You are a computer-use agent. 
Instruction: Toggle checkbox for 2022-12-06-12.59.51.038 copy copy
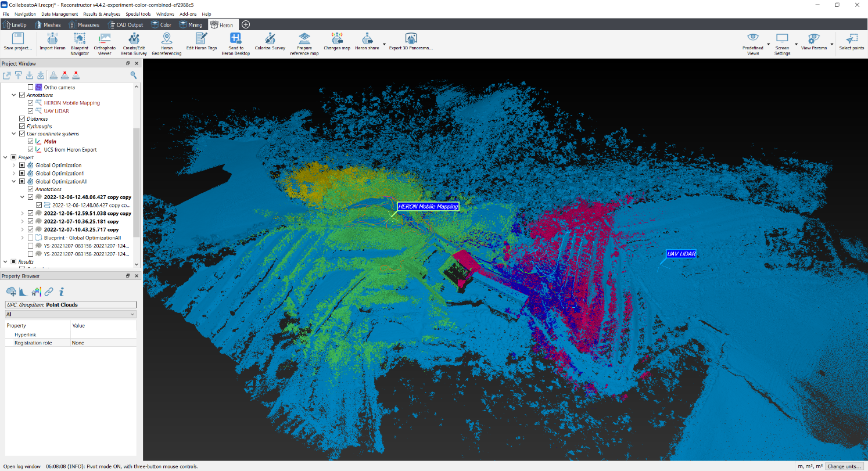tap(31, 213)
